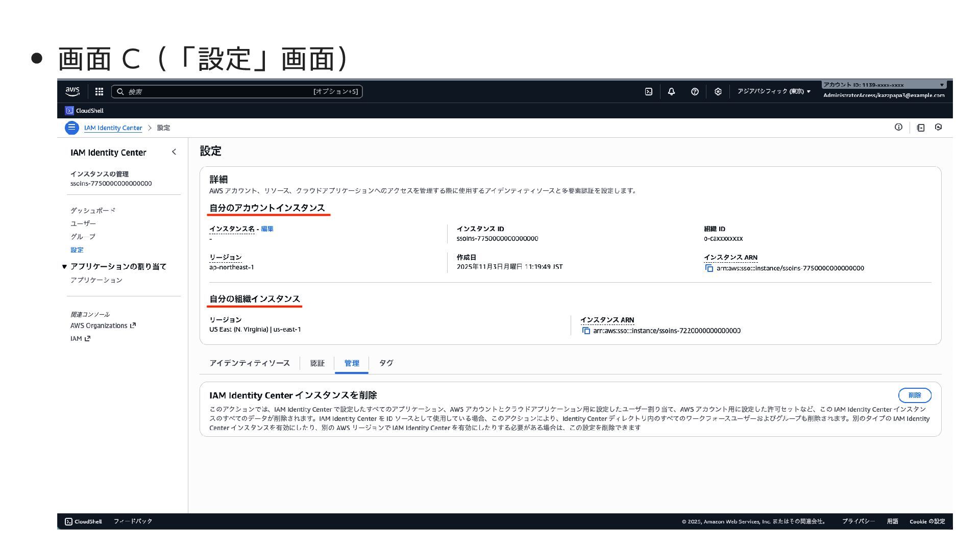Open console settings gear icon
The width and height of the screenshot is (980, 551).
coord(718,92)
